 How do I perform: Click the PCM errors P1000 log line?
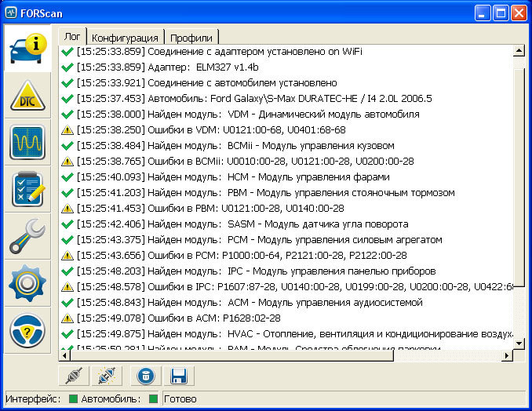coord(242,255)
